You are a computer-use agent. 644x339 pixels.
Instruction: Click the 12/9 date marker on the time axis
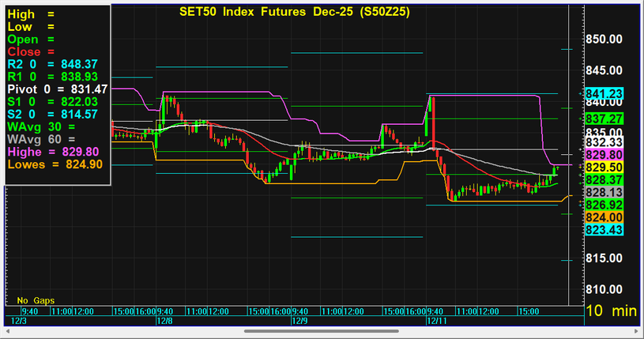pos(299,322)
